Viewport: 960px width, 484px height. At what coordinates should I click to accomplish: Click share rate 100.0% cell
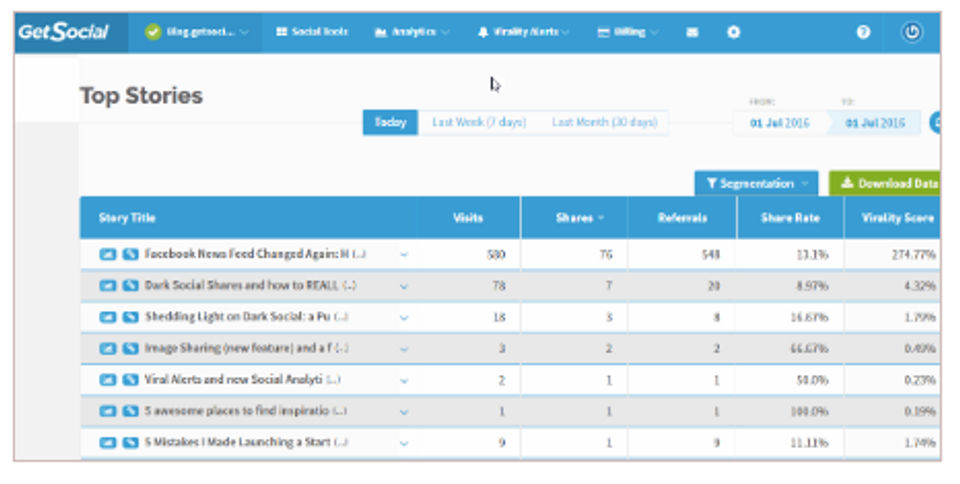point(809,412)
